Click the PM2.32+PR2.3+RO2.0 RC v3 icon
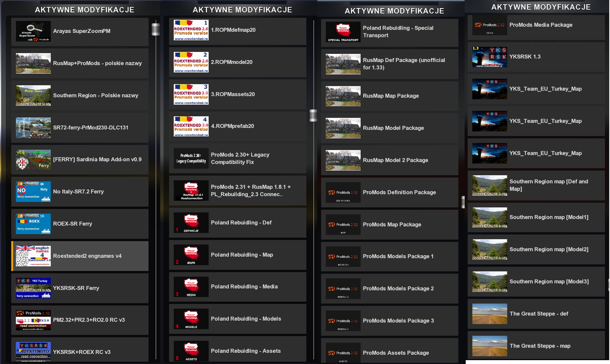 [33, 320]
